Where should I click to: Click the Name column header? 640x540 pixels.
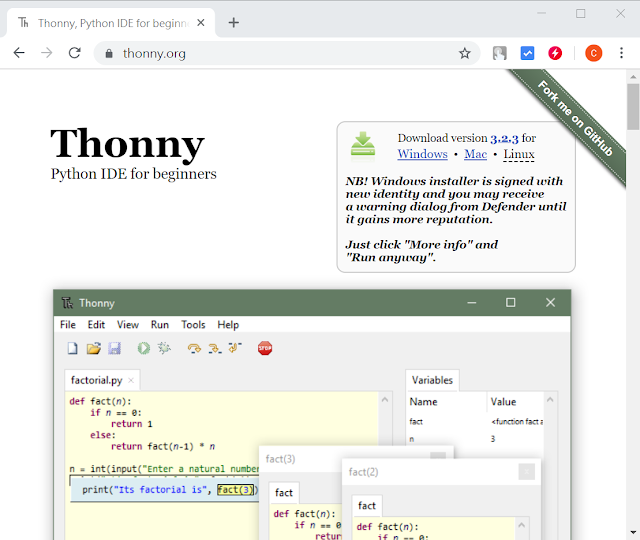[423, 402]
